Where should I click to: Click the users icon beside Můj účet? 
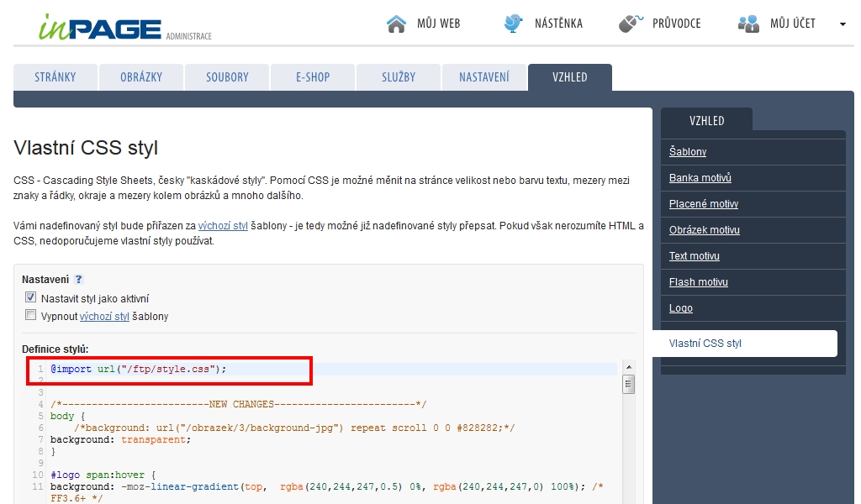tap(748, 24)
